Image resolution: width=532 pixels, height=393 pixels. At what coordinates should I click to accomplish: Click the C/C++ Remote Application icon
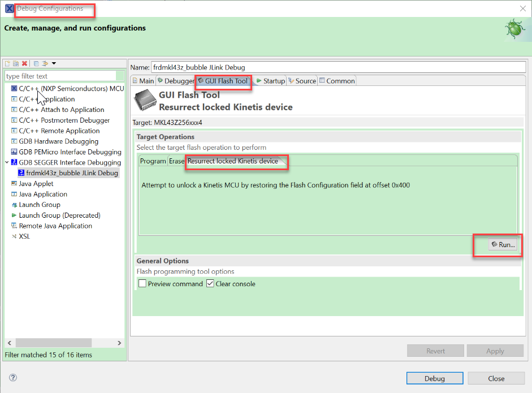14,131
